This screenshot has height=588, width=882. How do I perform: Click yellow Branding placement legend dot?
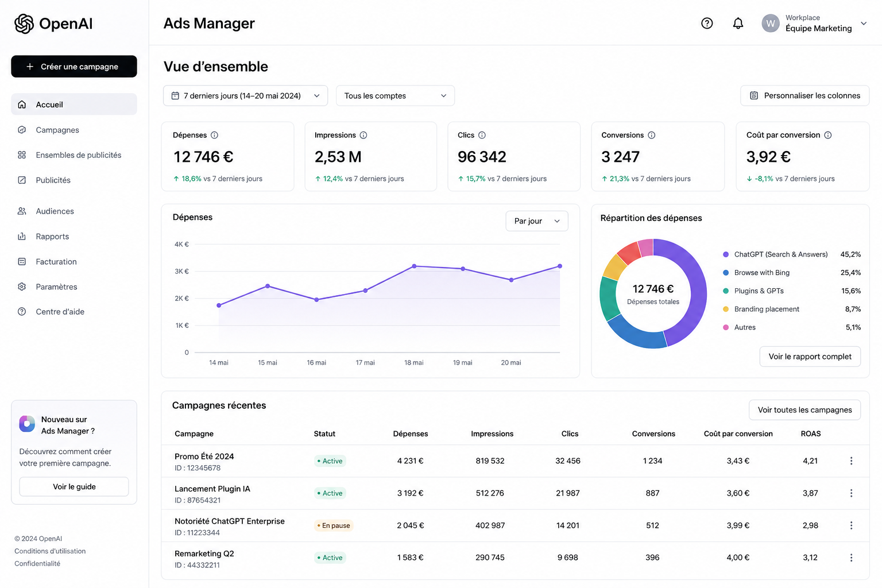click(x=726, y=309)
